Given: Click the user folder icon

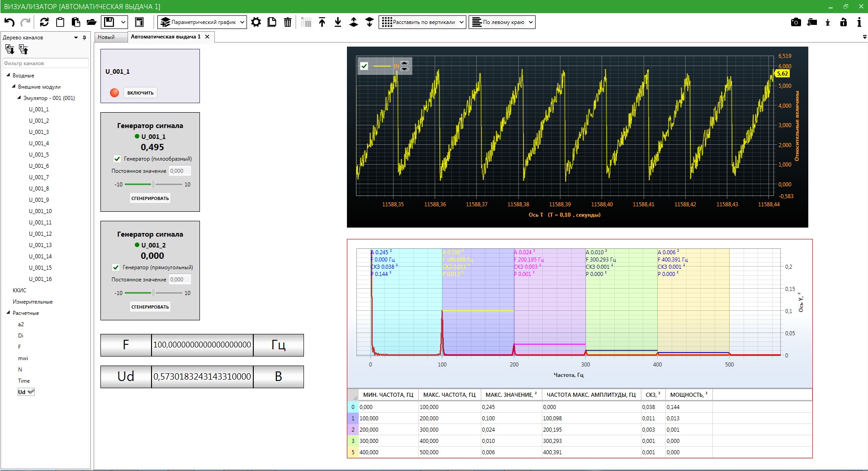Looking at the screenshot, I should click(812, 22).
